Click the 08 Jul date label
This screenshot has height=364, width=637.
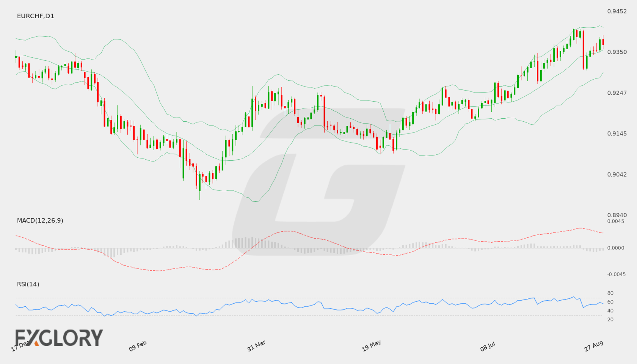[488, 346]
